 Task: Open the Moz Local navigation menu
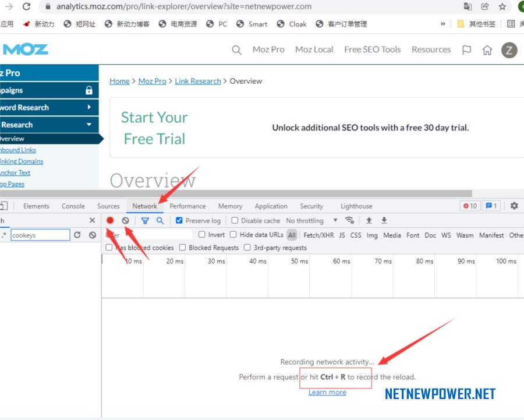(x=314, y=50)
